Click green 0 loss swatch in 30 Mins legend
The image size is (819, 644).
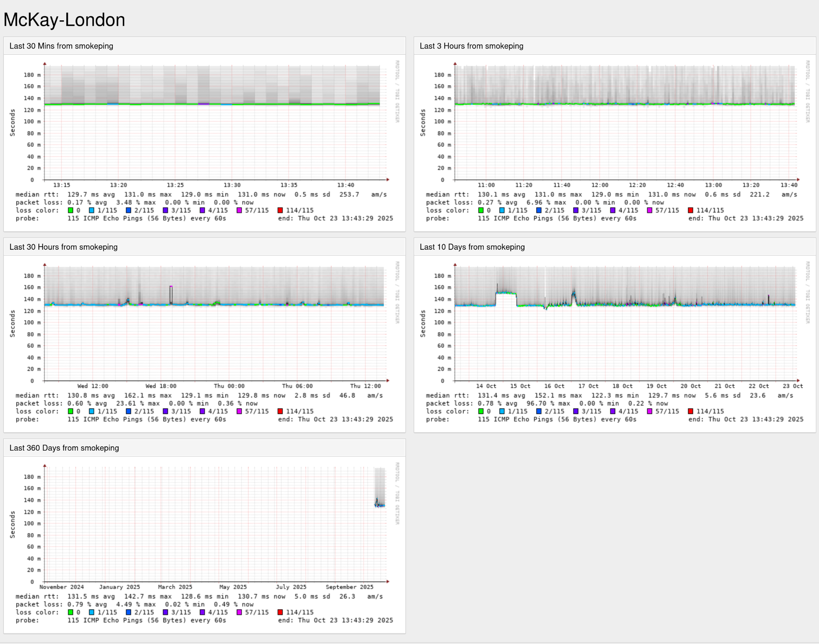coord(71,210)
